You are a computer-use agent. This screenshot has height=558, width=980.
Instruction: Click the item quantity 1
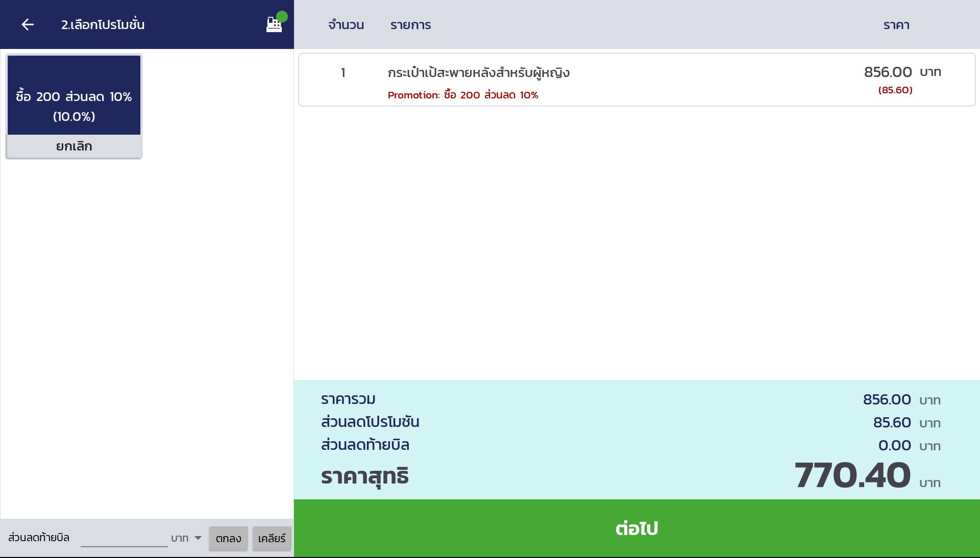343,73
